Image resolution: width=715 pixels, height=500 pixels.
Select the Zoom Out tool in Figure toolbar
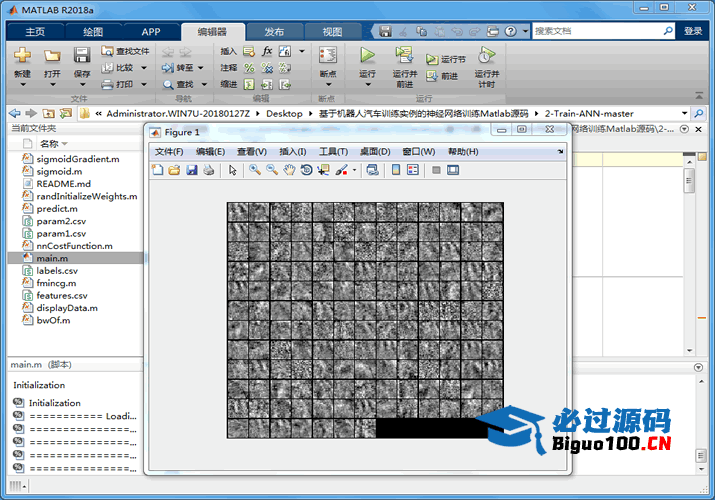coord(272,170)
